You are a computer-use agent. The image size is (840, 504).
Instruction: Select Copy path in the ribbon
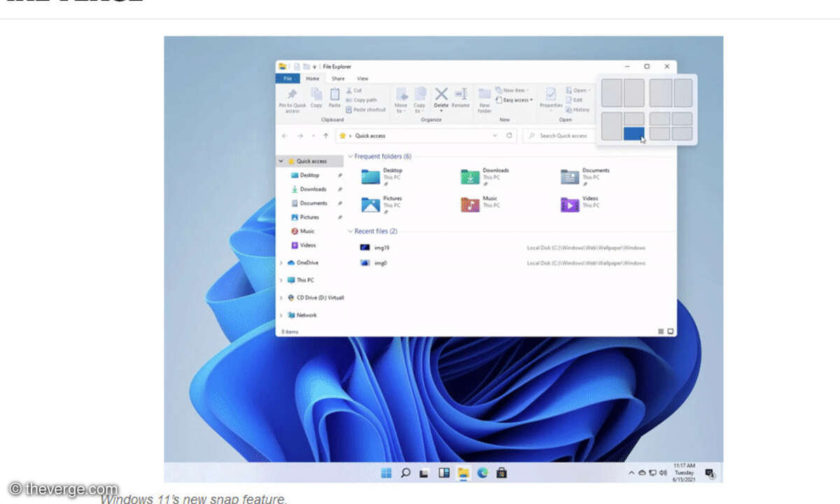(361, 100)
